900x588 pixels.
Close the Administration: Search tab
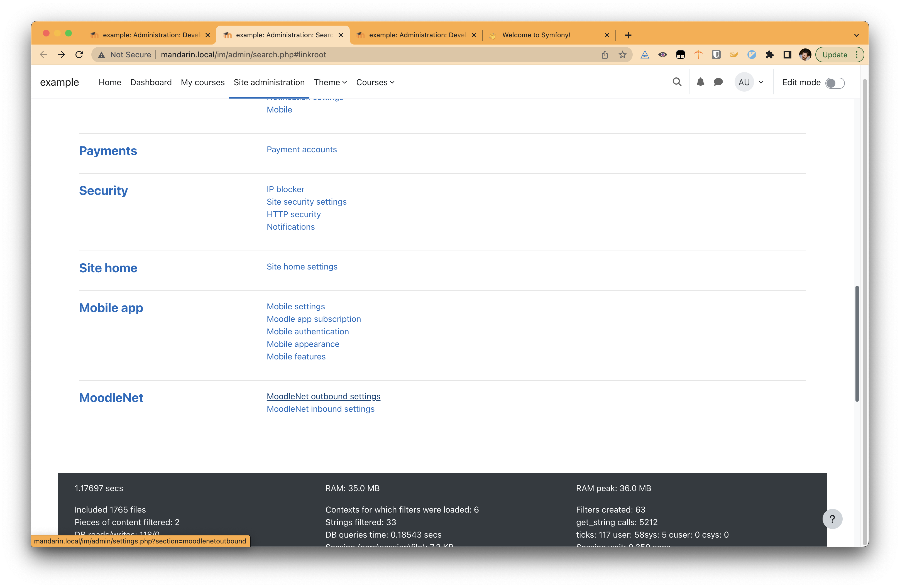(x=341, y=35)
